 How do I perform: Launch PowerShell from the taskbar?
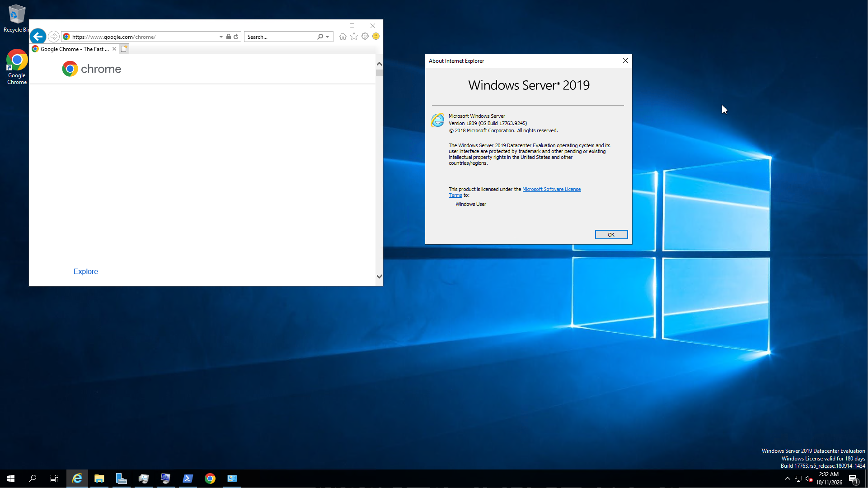click(188, 479)
